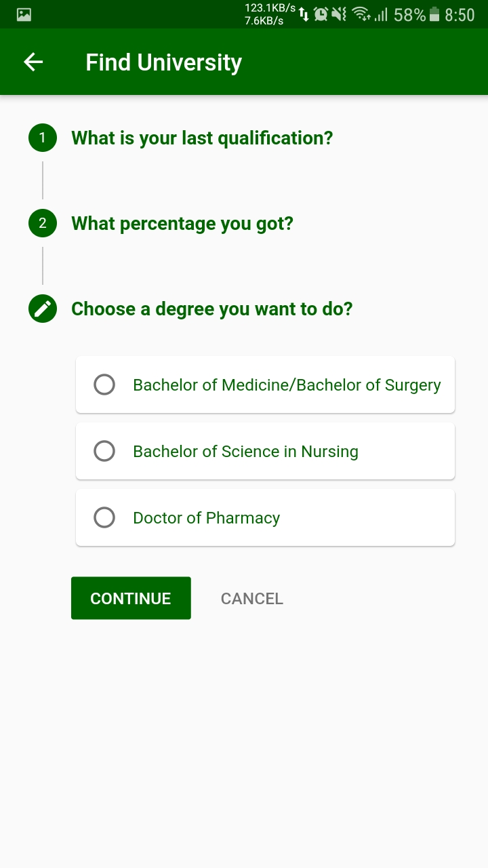Tap the mute vibrate status icon
The image size is (488, 868).
pyautogui.click(x=340, y=14)
